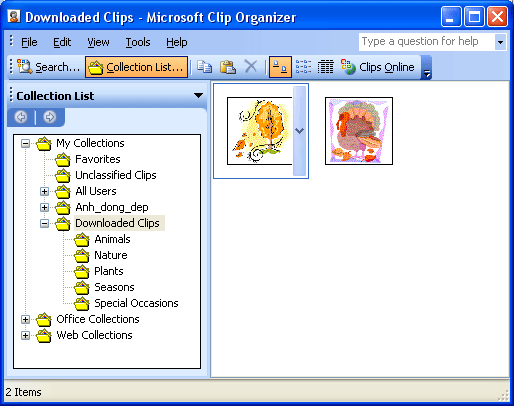This screenshot has height=406, width=514.
Task: Toggle the Collection List pane button
Action: point(137,67)
